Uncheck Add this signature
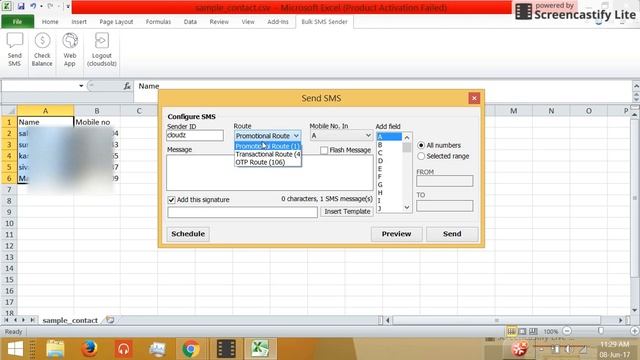The height and width of the screenshot is (360, 640). point(171,200)
